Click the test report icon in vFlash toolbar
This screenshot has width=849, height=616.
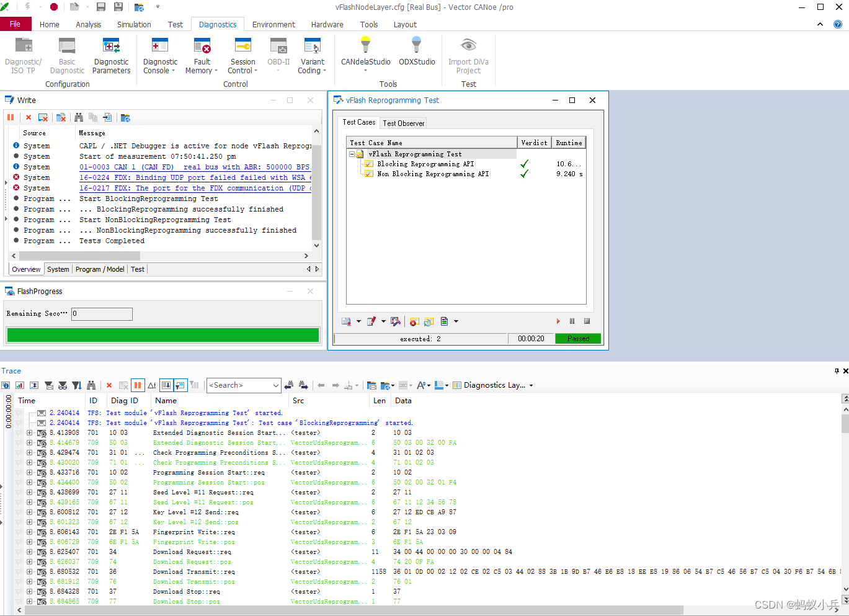346,321
